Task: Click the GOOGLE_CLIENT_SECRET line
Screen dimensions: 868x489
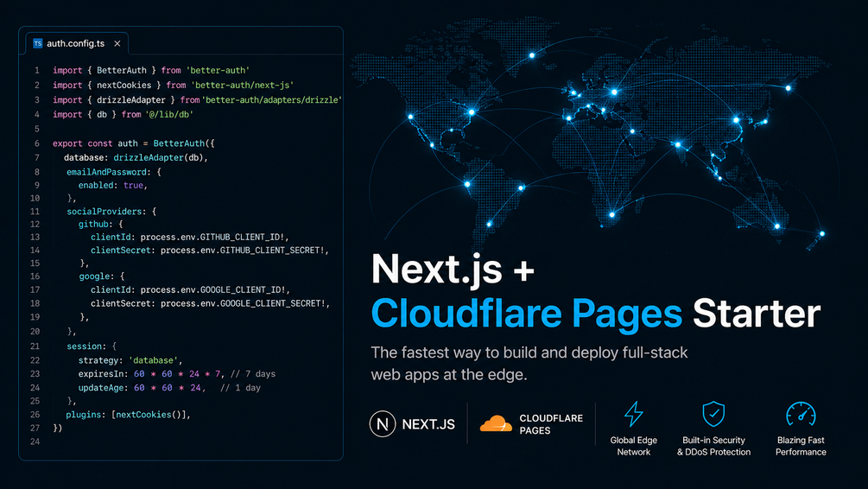Action: [x=211, y=303]
